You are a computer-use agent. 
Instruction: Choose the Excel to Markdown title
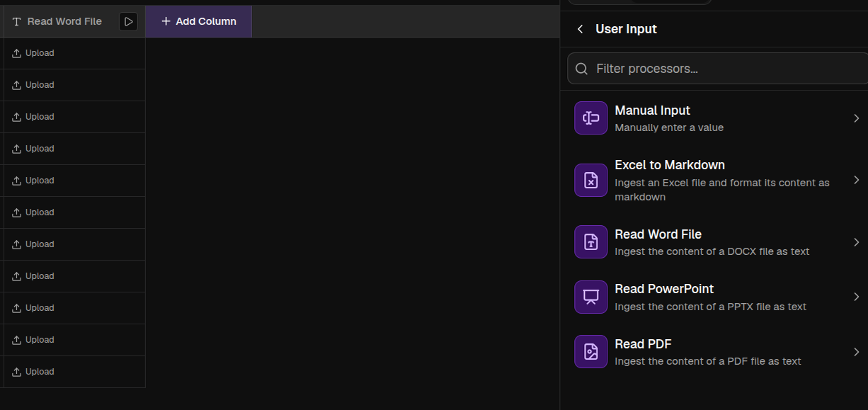(x=670, y=165)
